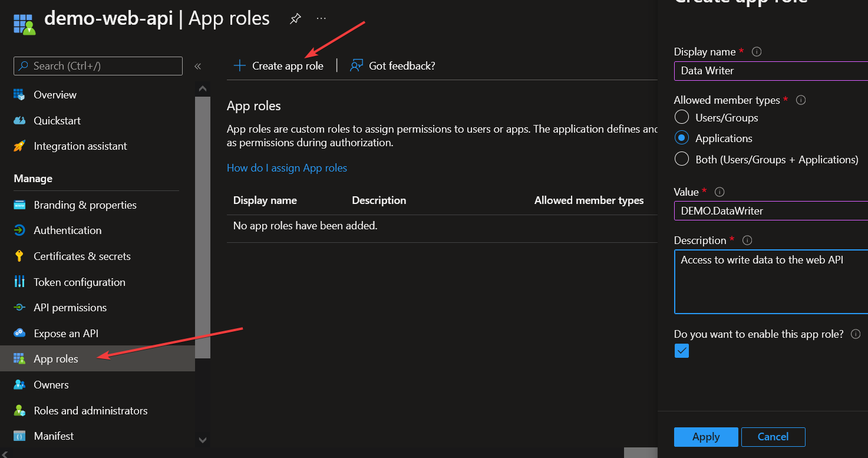868x458 pixels.
Task: Click the Overview icon
Action: click(x=19, y=95)
